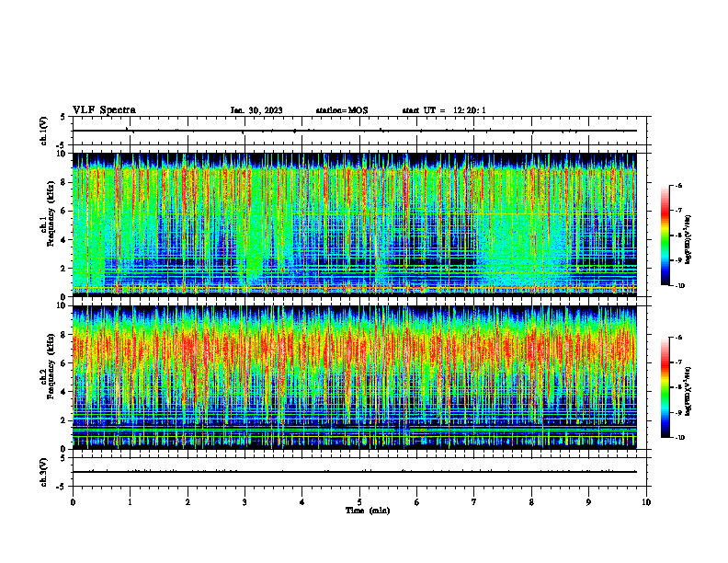Image resolution: width=728 pixels, height=563 pixels.
Task: Click the '8' kHz tick on ch.1 axis
Action: [x=64, y=182]
